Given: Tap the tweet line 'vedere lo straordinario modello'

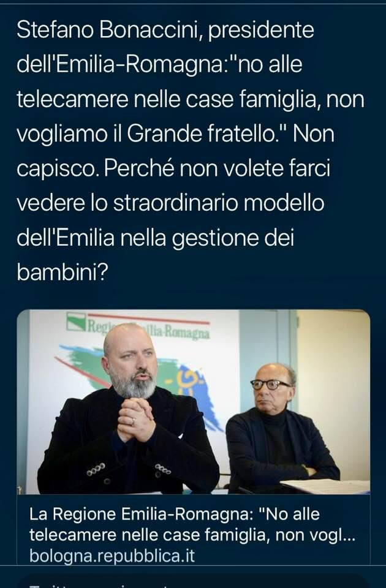Looking at the screenshot, I should 170,203.
